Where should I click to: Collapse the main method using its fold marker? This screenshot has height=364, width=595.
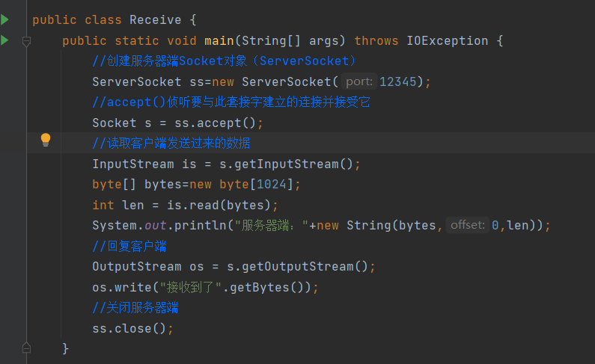[x=27, y=42]
